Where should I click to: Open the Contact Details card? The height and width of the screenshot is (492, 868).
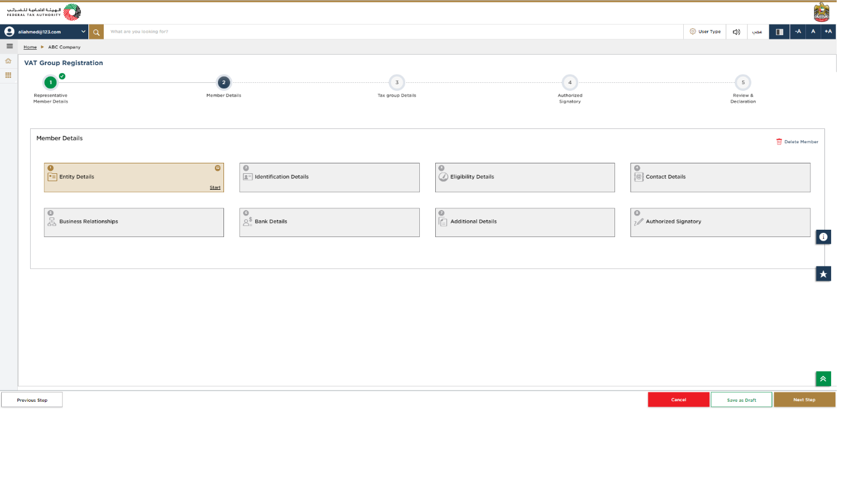[x=720, y=178]
